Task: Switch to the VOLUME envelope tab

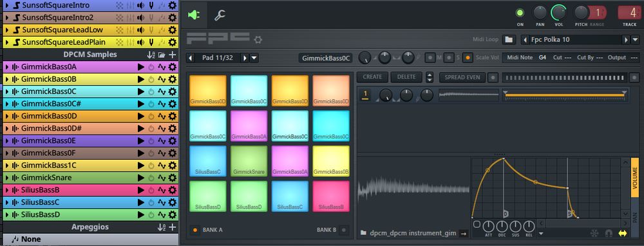Action: (x=635, y=177)
